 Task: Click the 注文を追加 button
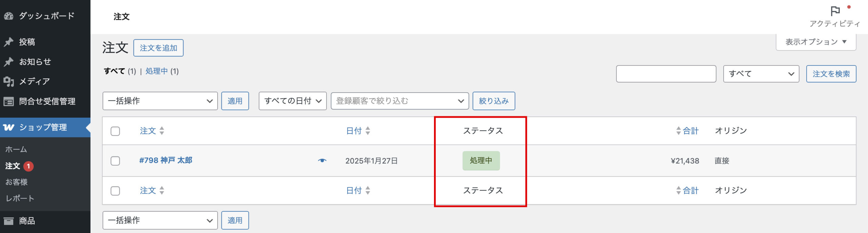pyautogui.click(x=158, y=48)
